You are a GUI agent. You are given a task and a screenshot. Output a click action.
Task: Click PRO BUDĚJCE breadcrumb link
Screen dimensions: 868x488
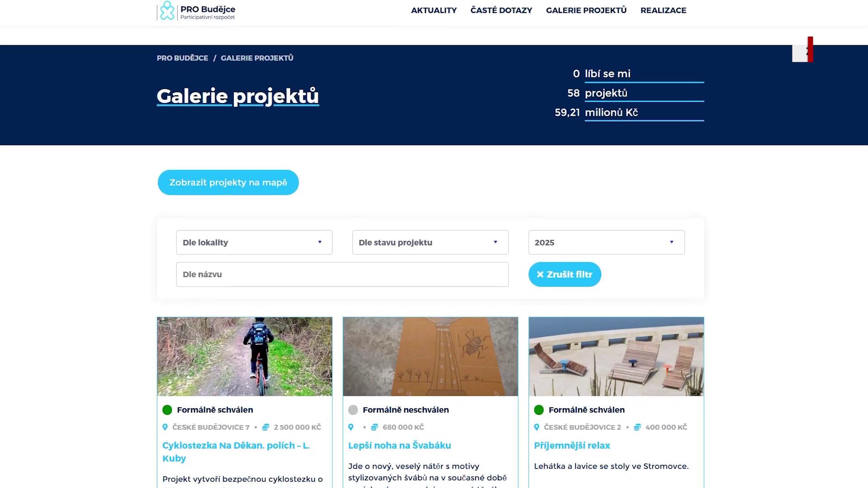tap(182, 58)
